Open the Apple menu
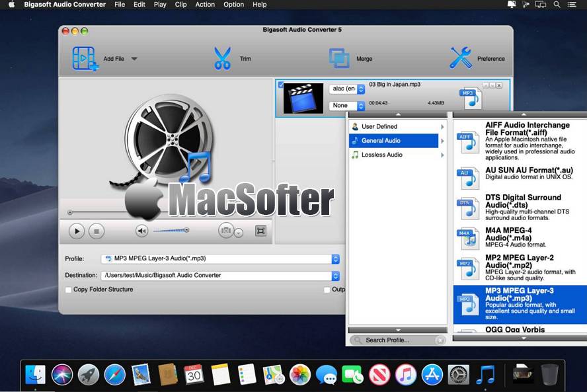This screenshot has width=587, height=392. click(12, 5)
